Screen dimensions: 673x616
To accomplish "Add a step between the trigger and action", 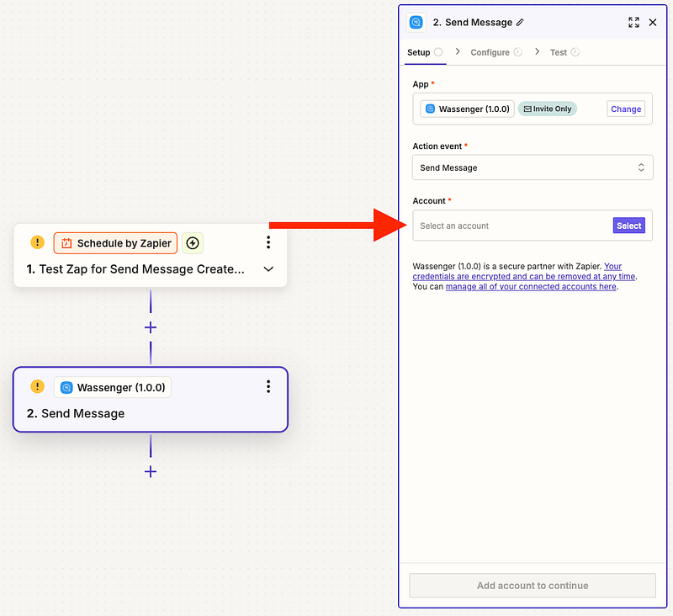I will 151,327.
